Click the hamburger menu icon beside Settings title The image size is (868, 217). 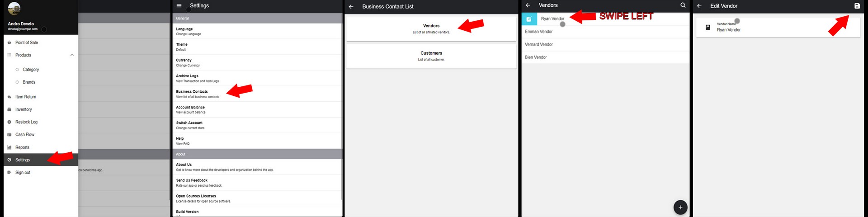179,6
